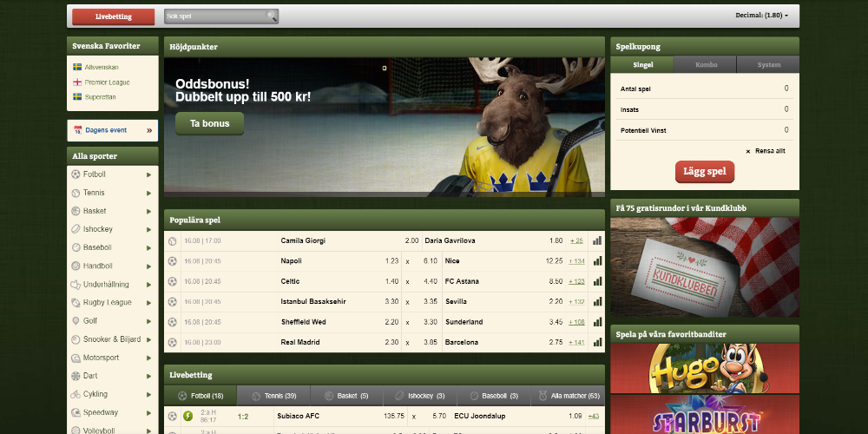Click the tennis ball icon beside Tennis
Image resolution: width=868 pixels, height=434 pixels.
point(76,193)
